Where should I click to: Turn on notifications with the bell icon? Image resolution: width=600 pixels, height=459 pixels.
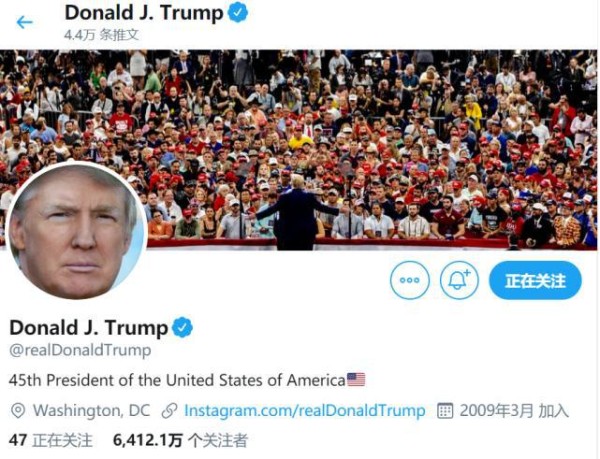tap(459, 280)
